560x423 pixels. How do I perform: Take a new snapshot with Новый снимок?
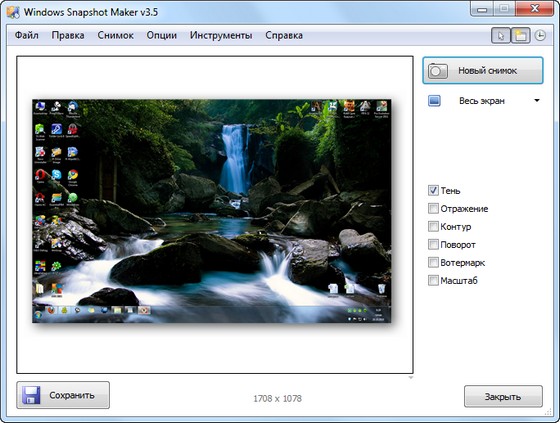point(483,71)
